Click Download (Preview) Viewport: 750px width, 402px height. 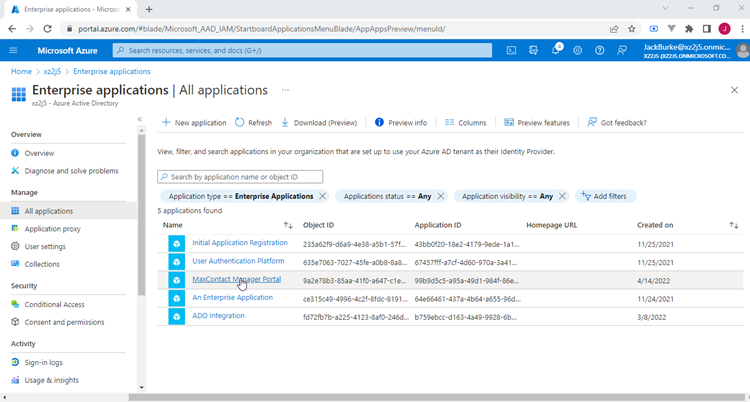(x=319, y=123)
